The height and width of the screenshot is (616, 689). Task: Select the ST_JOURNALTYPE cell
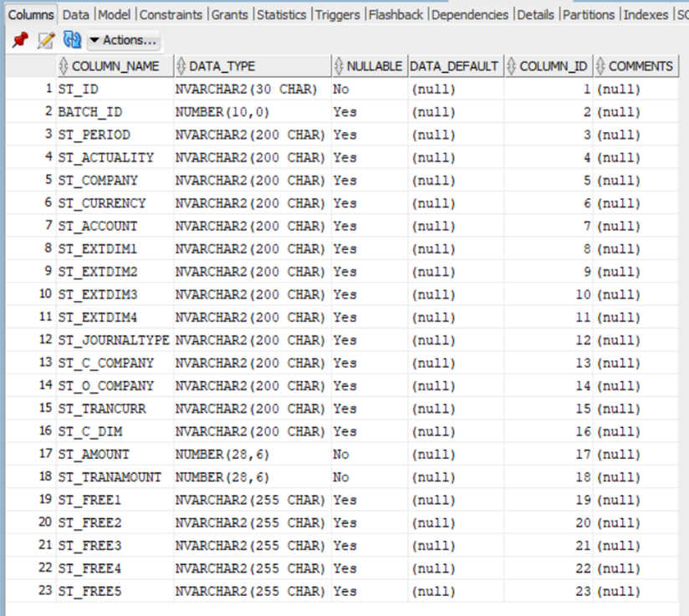point(115,340)
